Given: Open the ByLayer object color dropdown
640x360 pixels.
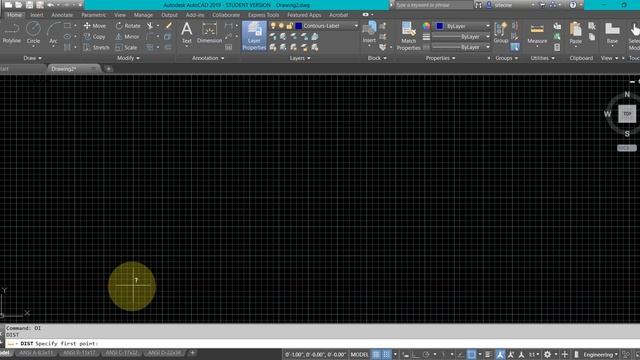Looking at the screenshot, I should click(463, 26).
